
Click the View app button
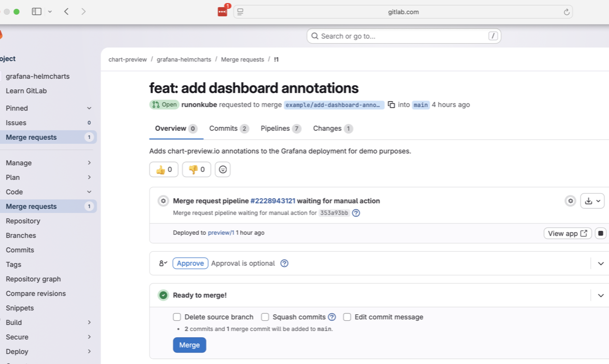568,234
